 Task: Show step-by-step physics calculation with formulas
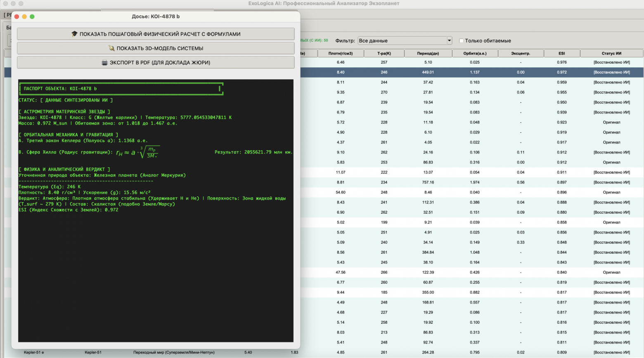156,34
